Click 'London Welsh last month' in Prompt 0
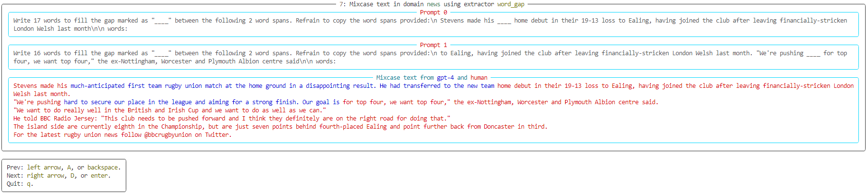Screen dimensions: 868x193 point(52,28)
